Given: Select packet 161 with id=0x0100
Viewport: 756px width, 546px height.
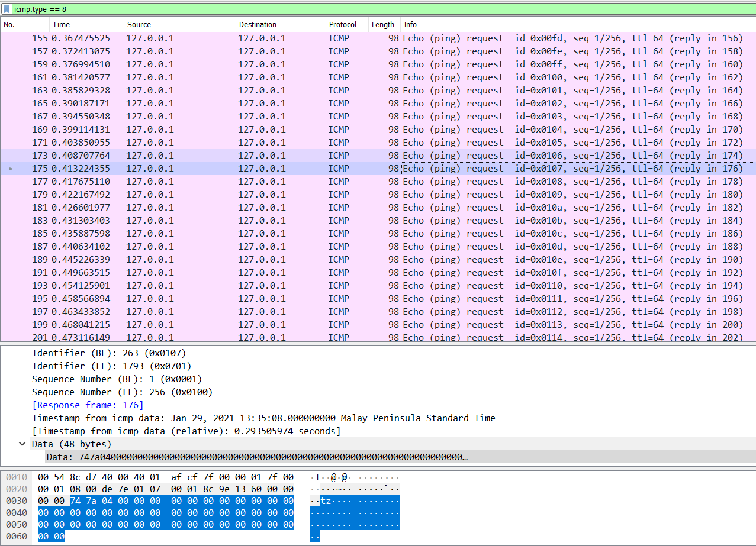Looking at the screenshot, I should click(378, 77).
